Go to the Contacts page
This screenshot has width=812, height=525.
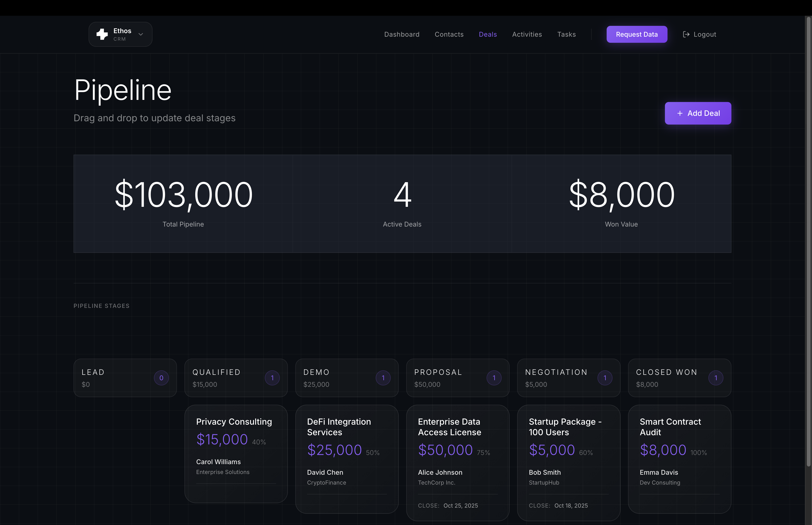(449, 35)
